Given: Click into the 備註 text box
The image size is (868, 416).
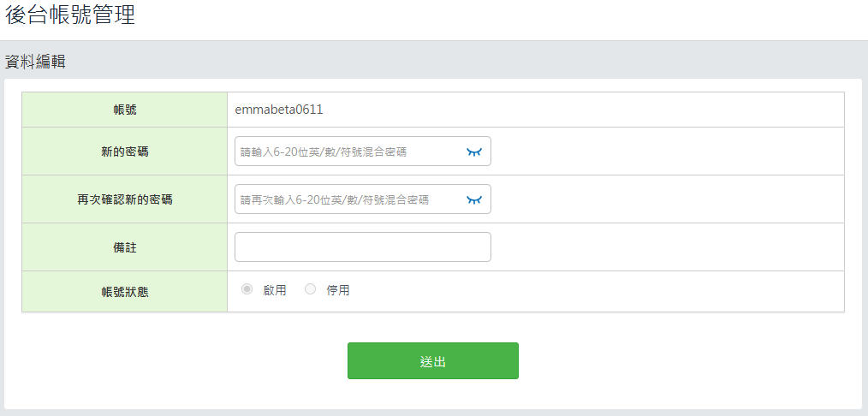Looking at the screenshot, I should 363,247.
